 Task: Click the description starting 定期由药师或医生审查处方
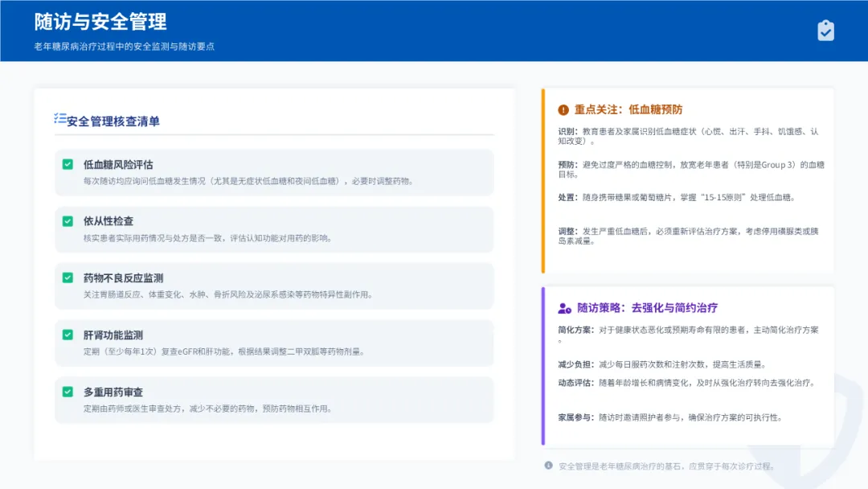(x=208, y=409)
